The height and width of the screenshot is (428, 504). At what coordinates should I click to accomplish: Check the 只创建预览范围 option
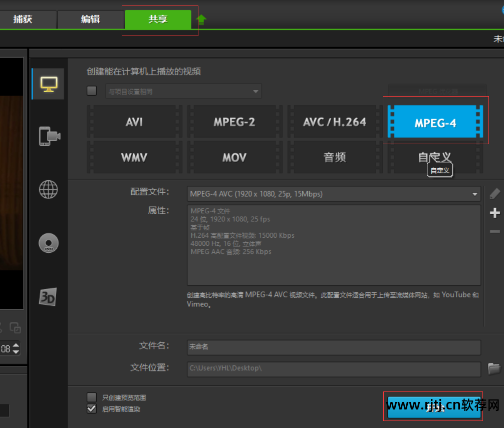pos(91,396)
